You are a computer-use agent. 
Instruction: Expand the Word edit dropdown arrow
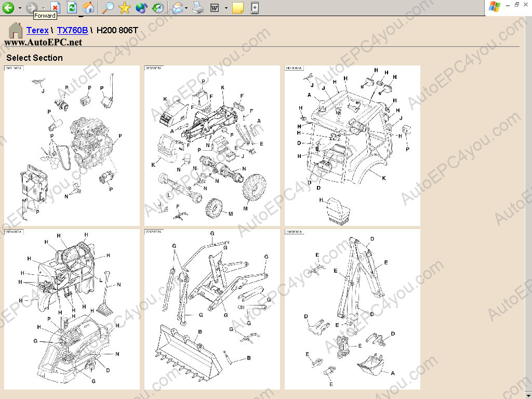226,7
